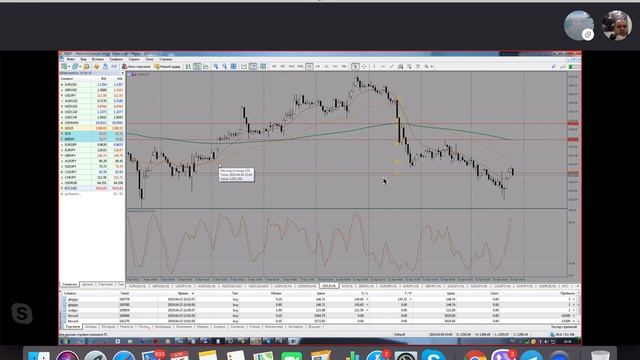Click the Profiles toolbar icon
Viewport: 640px width, 360px height.
(75, 66)
